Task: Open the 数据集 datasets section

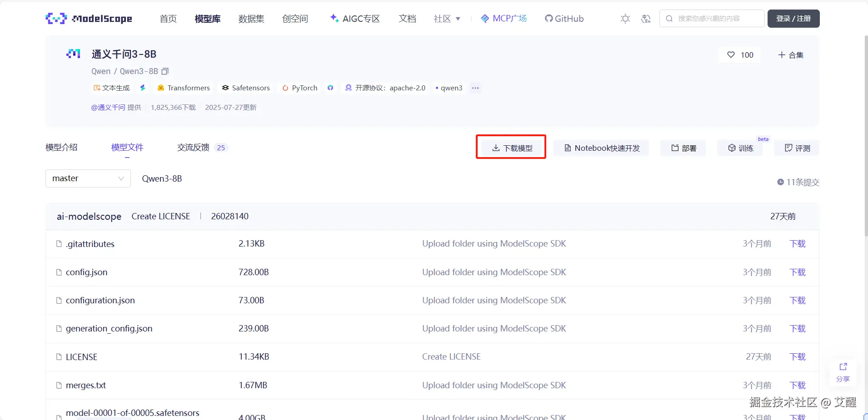Action: 251,19
